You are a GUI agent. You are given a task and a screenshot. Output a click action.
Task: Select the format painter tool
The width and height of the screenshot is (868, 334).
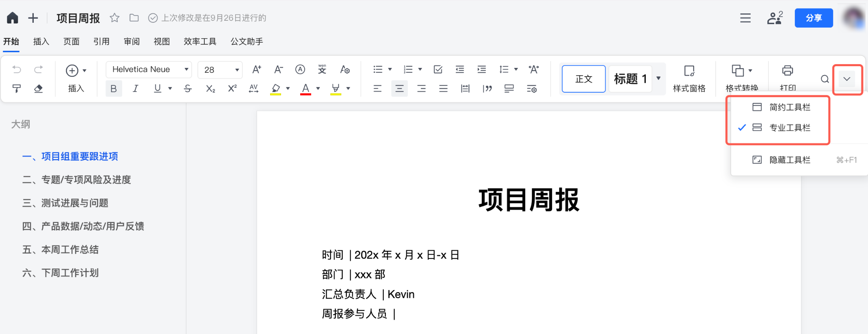pos(17,89)
